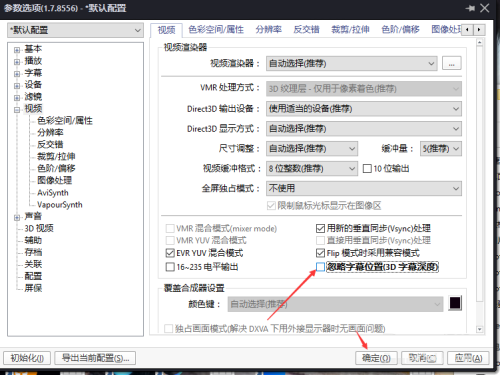Close the preferences dialog window
This screenshot has height=375, width=500.
point(485,8)
